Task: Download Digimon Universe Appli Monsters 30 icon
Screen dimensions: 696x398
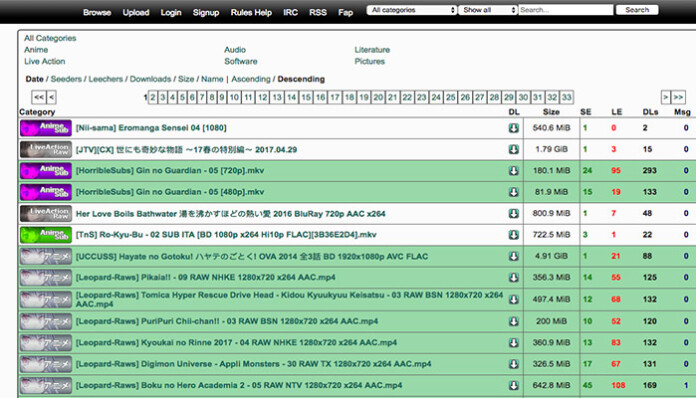Action: pos(514,364)
